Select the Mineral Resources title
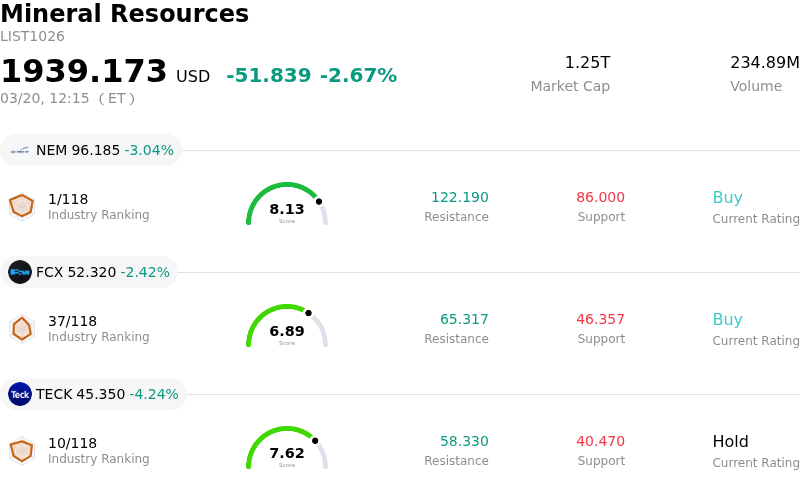 124,14
